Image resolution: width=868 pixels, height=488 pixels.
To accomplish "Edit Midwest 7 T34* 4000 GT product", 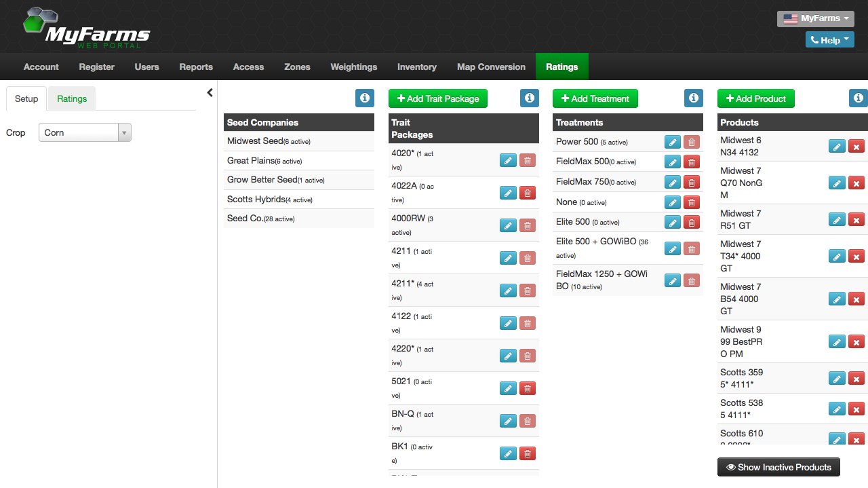I will click(837, 256).
